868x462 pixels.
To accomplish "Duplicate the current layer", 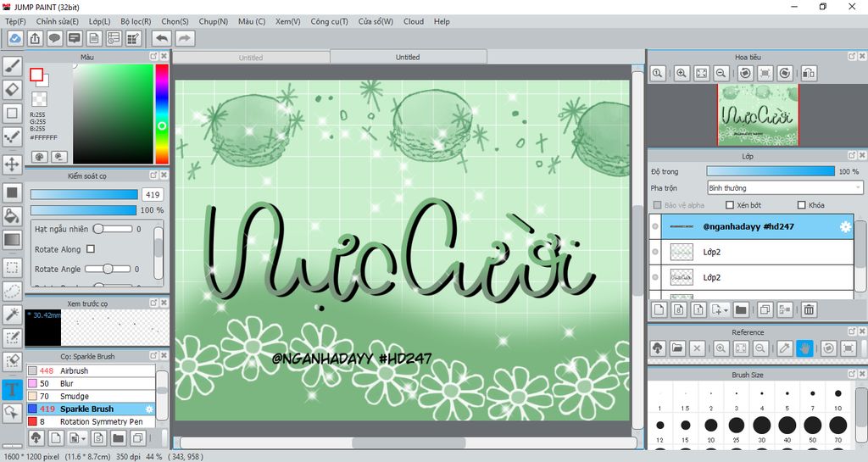I will [765, 310].
